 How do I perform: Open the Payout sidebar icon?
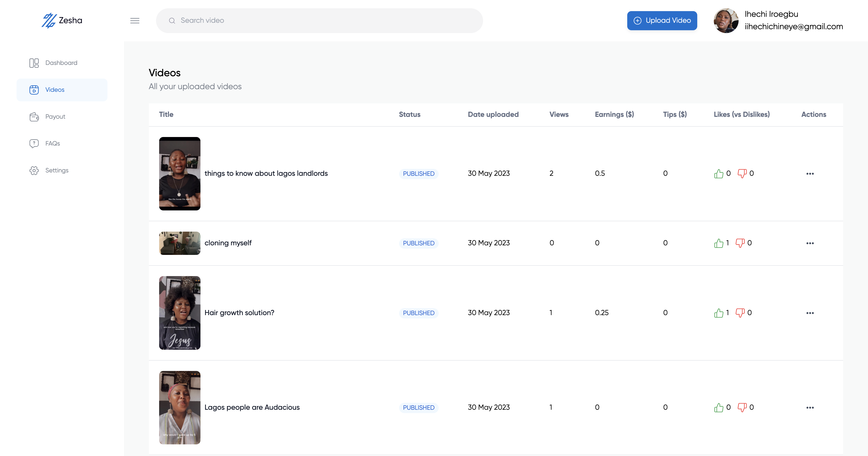pyautogui.click(x=34, y=117)
